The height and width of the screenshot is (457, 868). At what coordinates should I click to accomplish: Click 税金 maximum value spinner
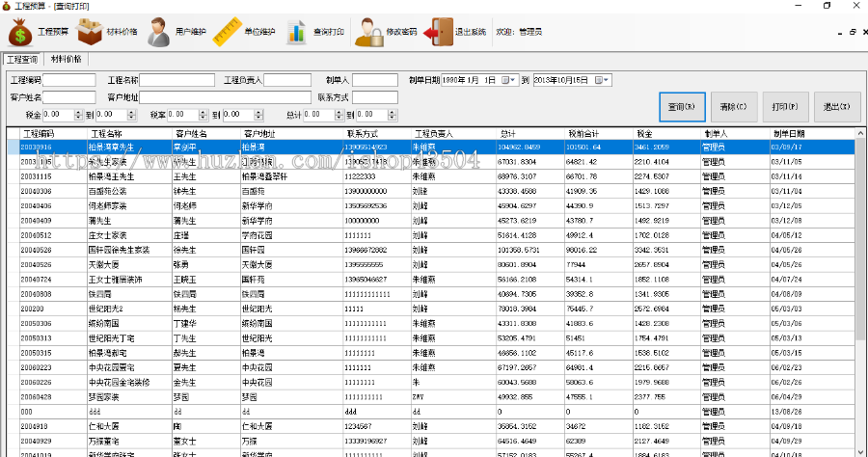click(132, 115)
